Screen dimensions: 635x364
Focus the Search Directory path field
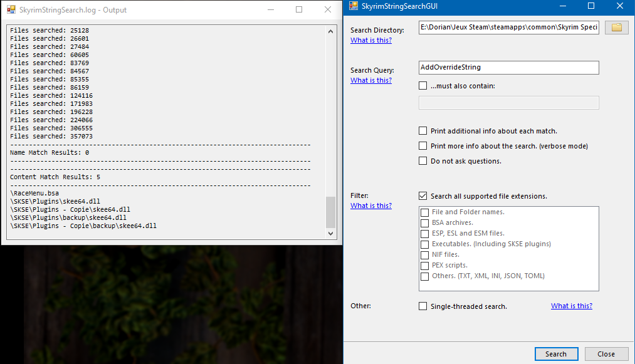(x=508, y=27)
